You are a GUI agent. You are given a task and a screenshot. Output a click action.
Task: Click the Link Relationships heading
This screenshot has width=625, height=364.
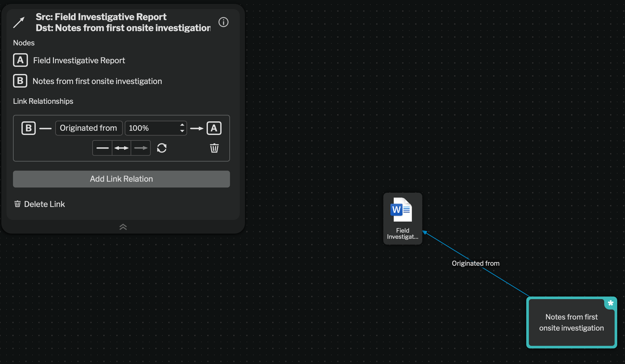[x=43, y=101]
